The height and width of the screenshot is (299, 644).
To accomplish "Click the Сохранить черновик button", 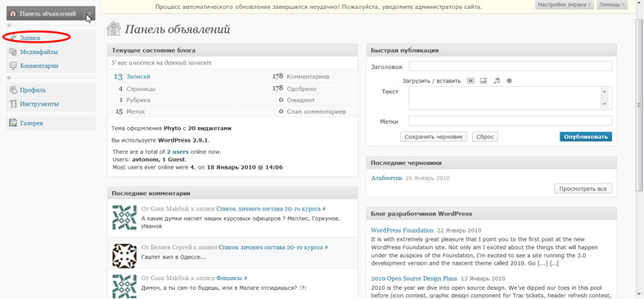I will 434,137.
